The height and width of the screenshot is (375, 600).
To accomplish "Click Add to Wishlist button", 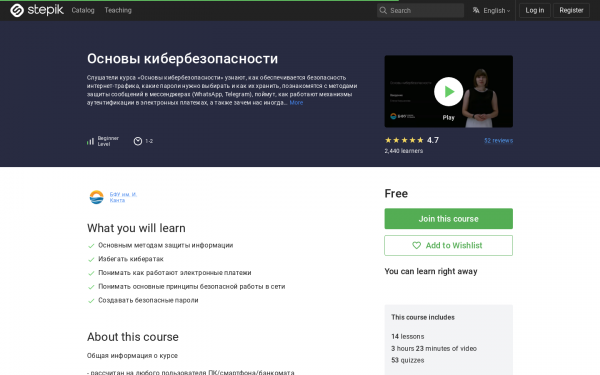I will point(448,245).
